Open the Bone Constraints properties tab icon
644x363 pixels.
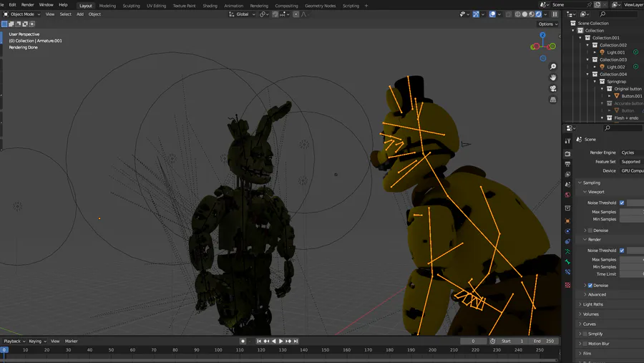(x=567, y=272)
